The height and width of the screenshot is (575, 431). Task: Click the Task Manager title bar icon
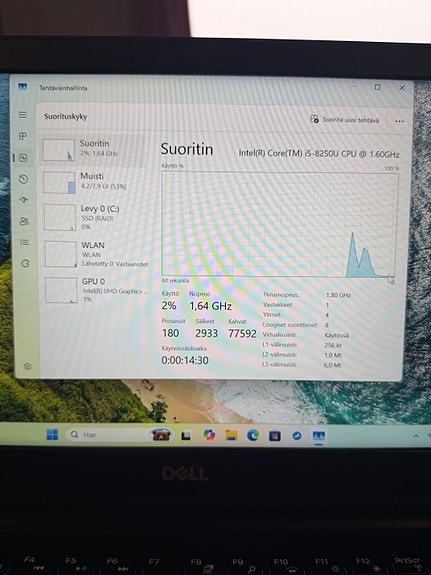point(23,87)
